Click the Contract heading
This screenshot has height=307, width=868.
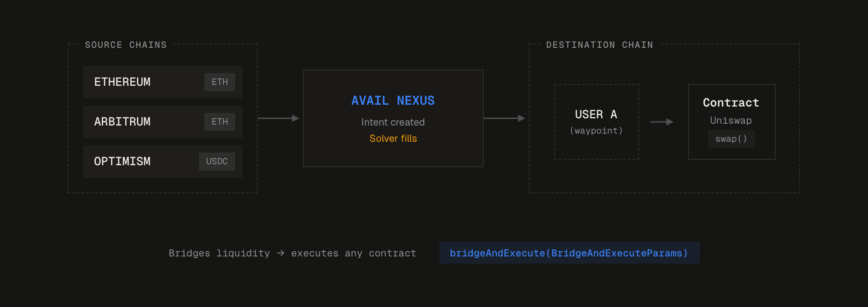point(731,103)
